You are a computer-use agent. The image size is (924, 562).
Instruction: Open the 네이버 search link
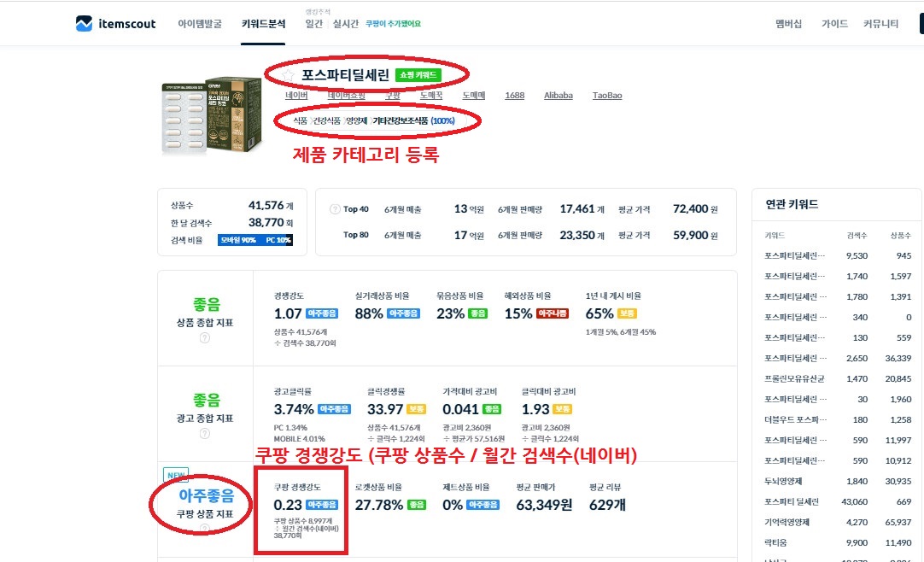click(296, 96)
